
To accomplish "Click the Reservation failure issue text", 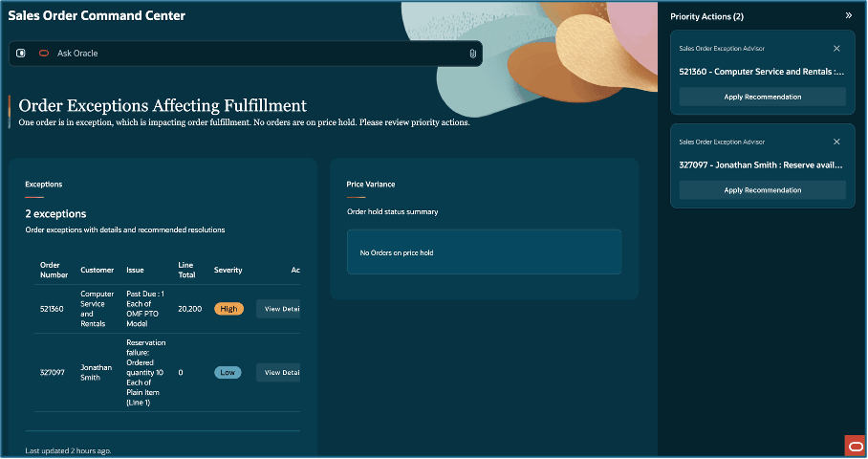I will coord(145,373).
